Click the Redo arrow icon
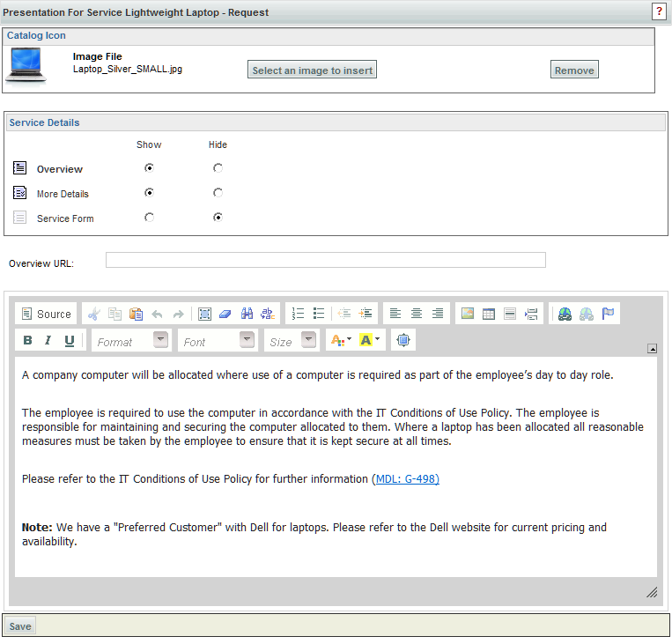Image resolution: width=672 pixels, height=644 pixels. [178, 314]
